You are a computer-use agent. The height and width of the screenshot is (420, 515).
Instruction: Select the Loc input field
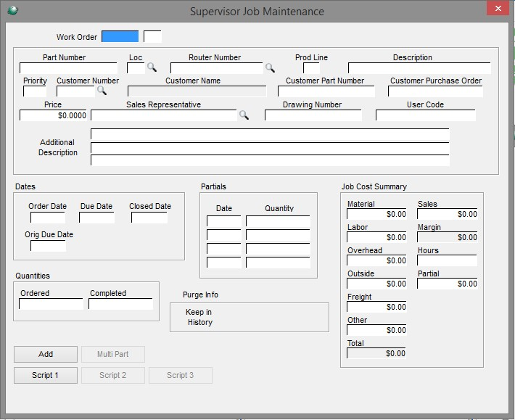point(136,68)
